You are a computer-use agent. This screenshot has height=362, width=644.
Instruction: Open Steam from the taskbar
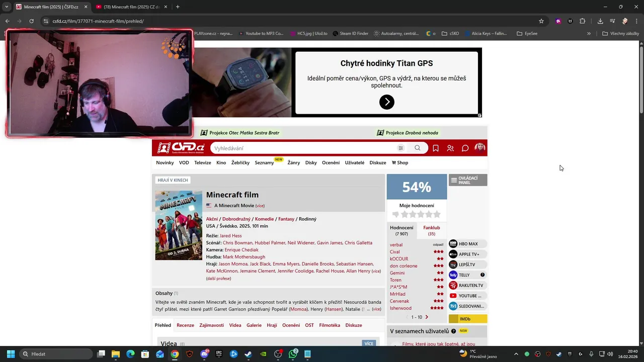point(248,354)
